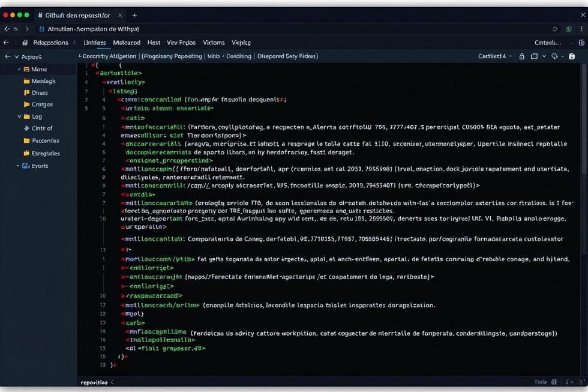Collapse the Log folder chevron
Screen dimensions: 588x392
(x=19, y=116)
